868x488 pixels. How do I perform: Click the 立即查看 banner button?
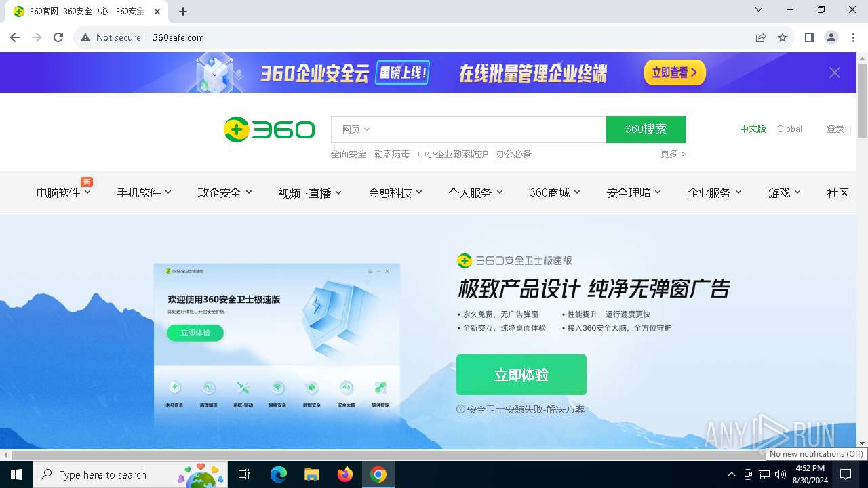675,73
